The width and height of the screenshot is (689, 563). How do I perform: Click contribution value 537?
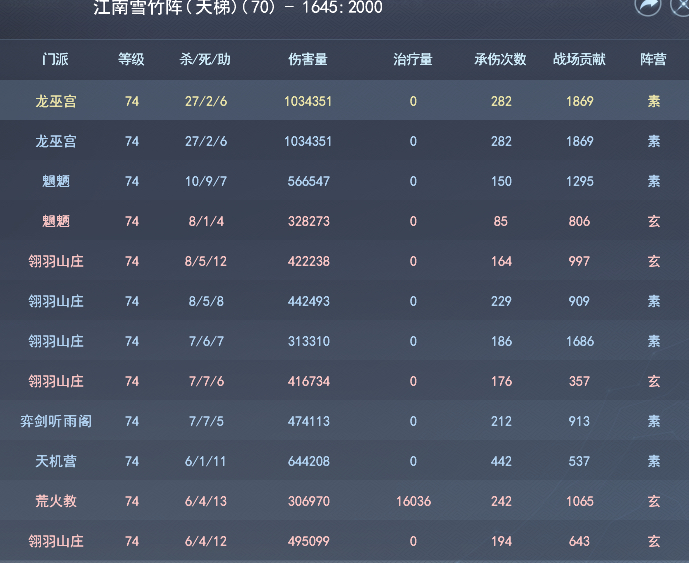point(579,461)
